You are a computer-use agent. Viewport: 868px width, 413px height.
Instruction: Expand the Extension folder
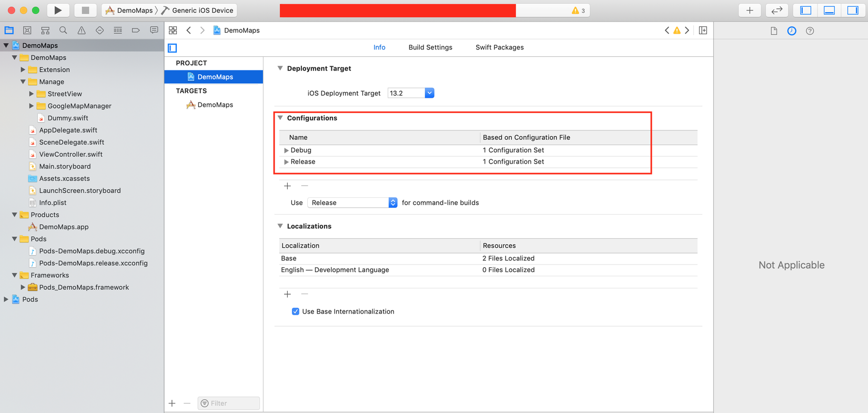click(23, 69)
